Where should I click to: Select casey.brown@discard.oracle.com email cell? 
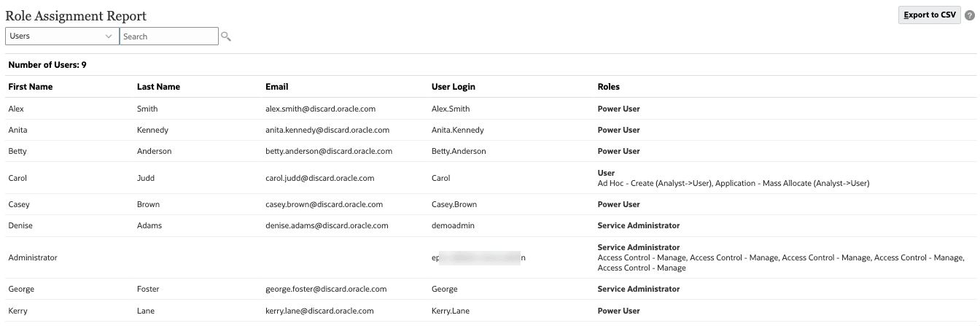[324, 204]
